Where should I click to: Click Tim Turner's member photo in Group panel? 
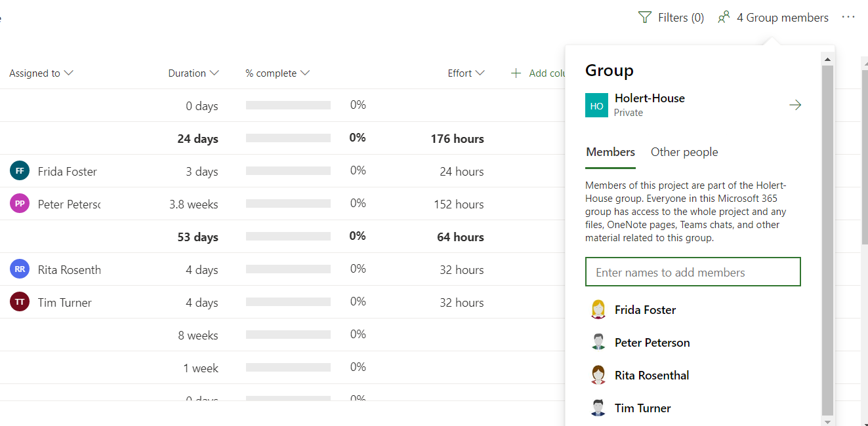pyautogui.click(x=598, y=408)
